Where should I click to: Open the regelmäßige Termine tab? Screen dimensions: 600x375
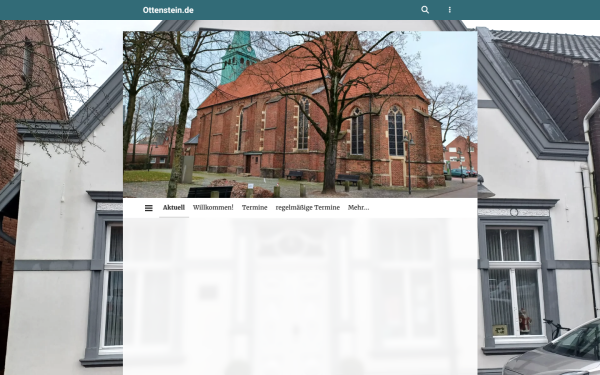click(308, 208)
